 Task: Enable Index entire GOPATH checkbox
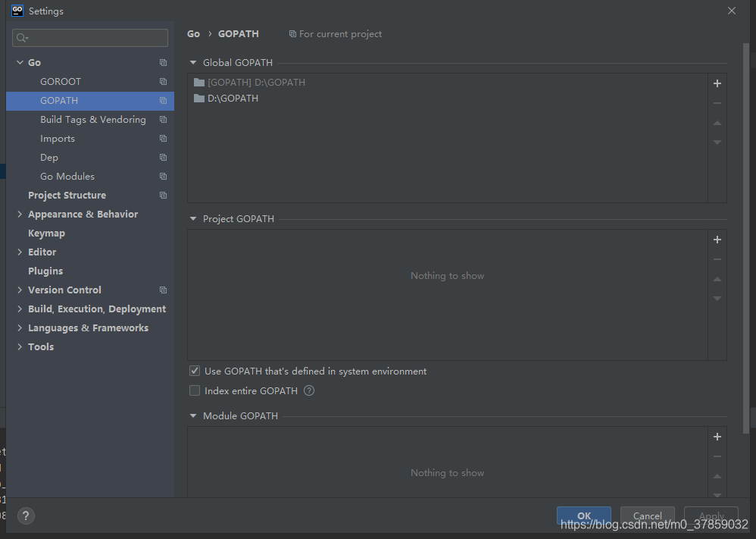tap(195, 391)
